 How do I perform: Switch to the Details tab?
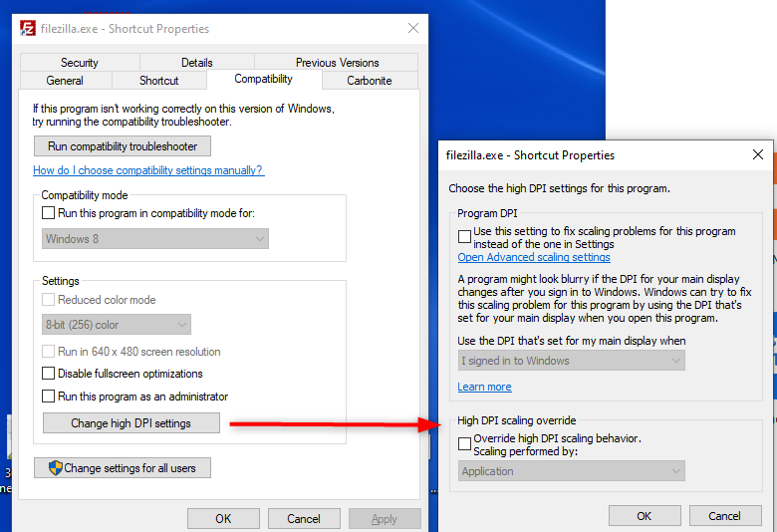click(x=196, y=63)
